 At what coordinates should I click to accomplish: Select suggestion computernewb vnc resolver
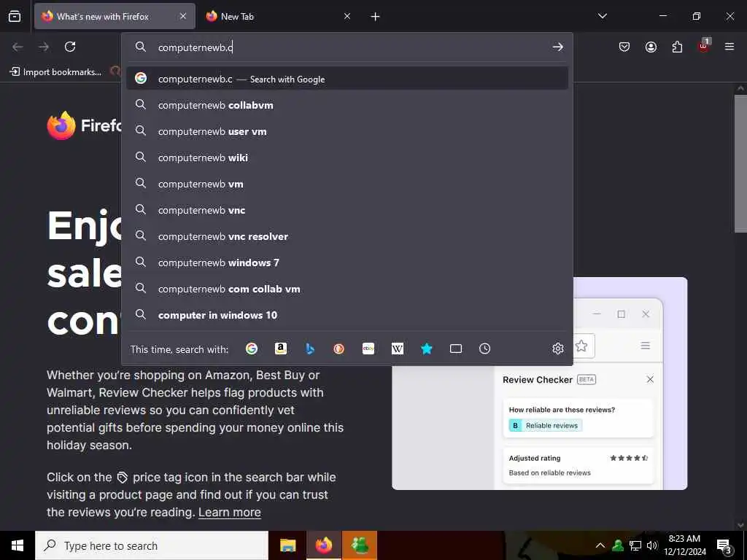(347, 236)
